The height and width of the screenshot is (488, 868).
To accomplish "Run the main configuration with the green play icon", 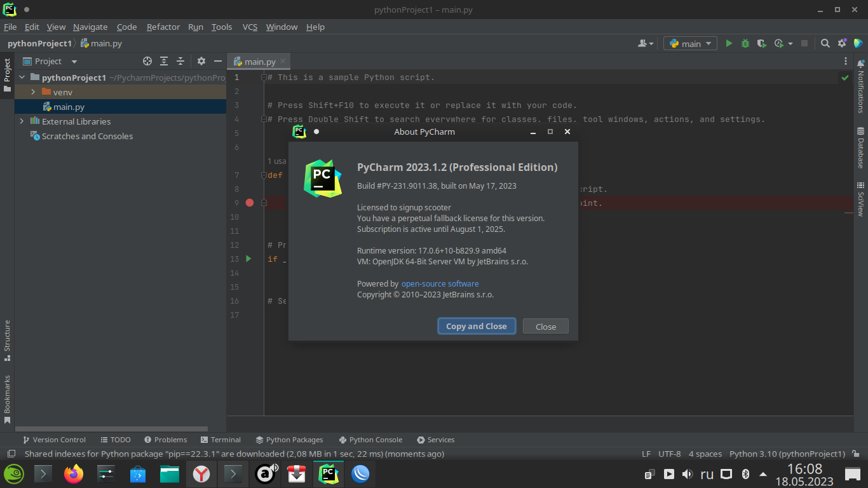I will click(729, 43).
